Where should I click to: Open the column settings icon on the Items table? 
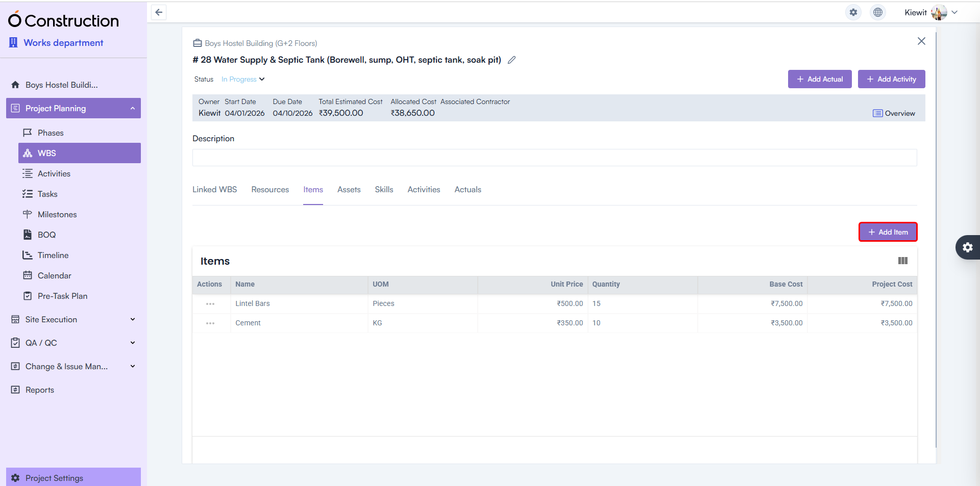pos(902,261)
